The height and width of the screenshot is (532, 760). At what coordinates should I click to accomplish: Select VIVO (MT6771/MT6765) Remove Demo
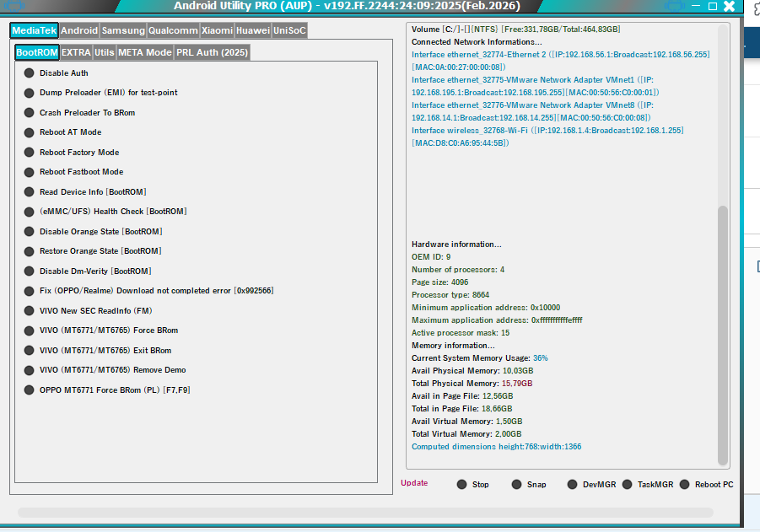click(105, 370)
